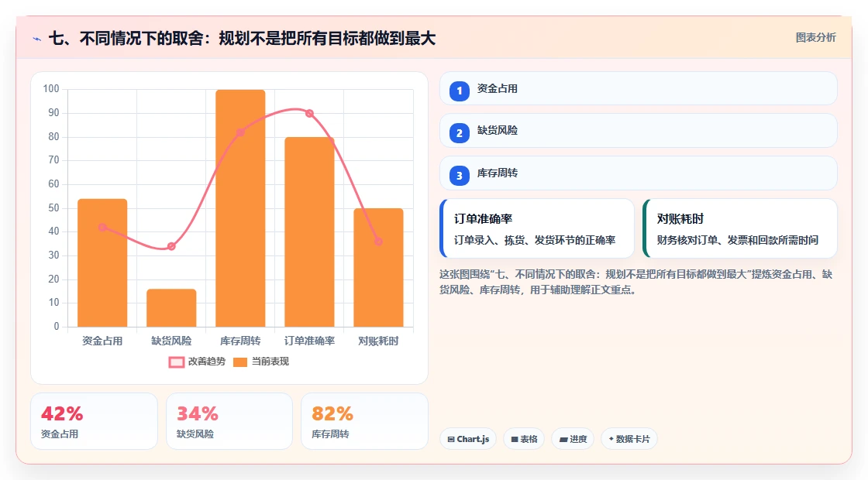Open the 订单准确率 description card
868x480 pixels.
pyautogui.click(x=537, y=228)
